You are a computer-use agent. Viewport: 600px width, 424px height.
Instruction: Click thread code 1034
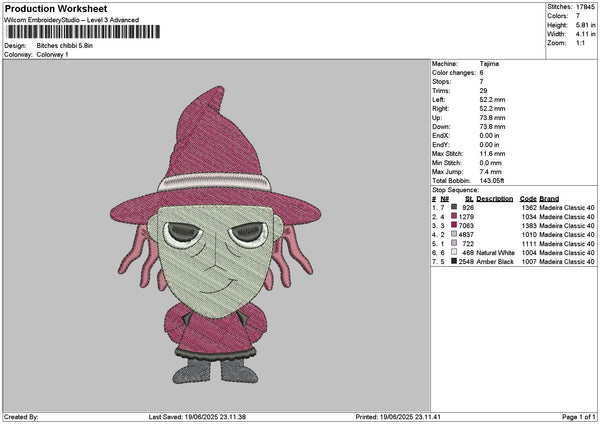(x=529, y=217)
